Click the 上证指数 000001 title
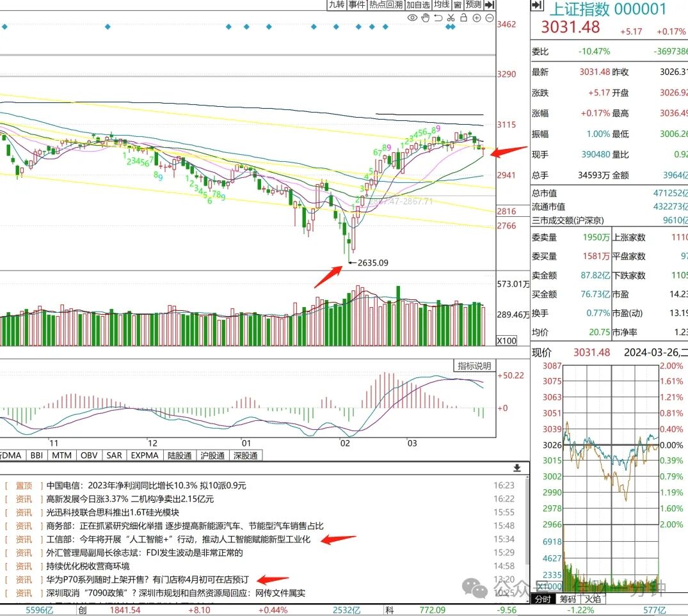This screenshot has height=616, width=688. (608, 9)
